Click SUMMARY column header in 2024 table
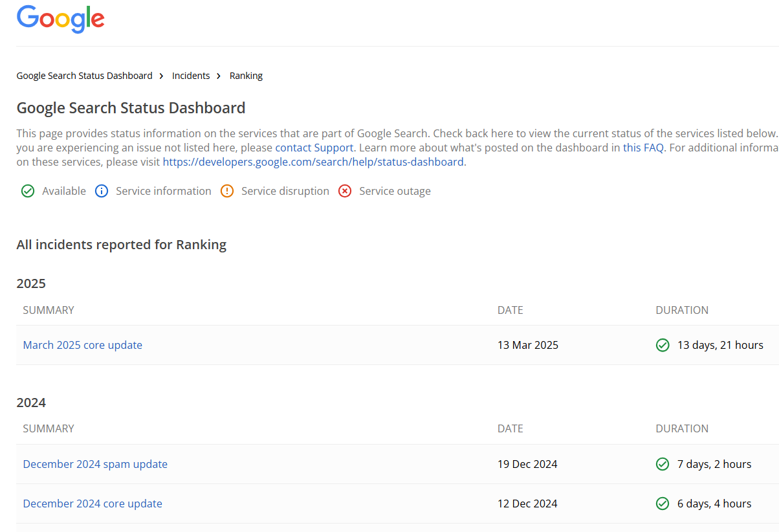This screenshot has height=532, width=779. point(49,428)
